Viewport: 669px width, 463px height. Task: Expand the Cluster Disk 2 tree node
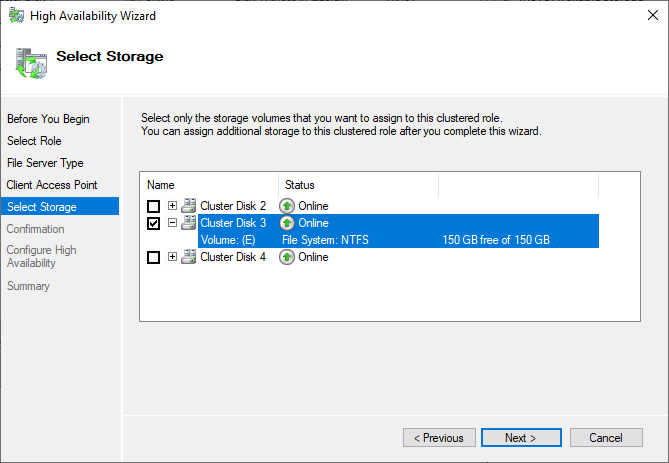click(172, 206)
